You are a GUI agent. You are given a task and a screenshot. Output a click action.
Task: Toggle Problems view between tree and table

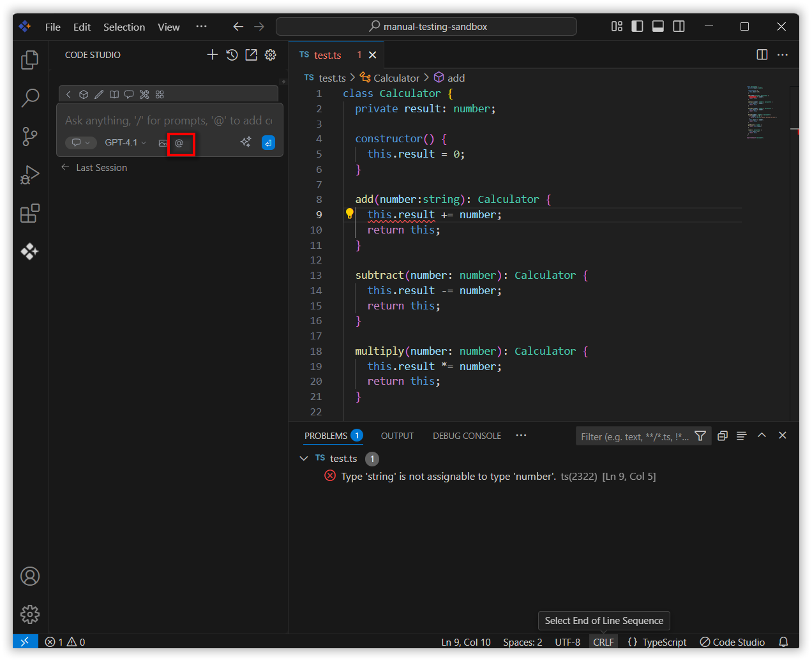click(x=722, y=436)
